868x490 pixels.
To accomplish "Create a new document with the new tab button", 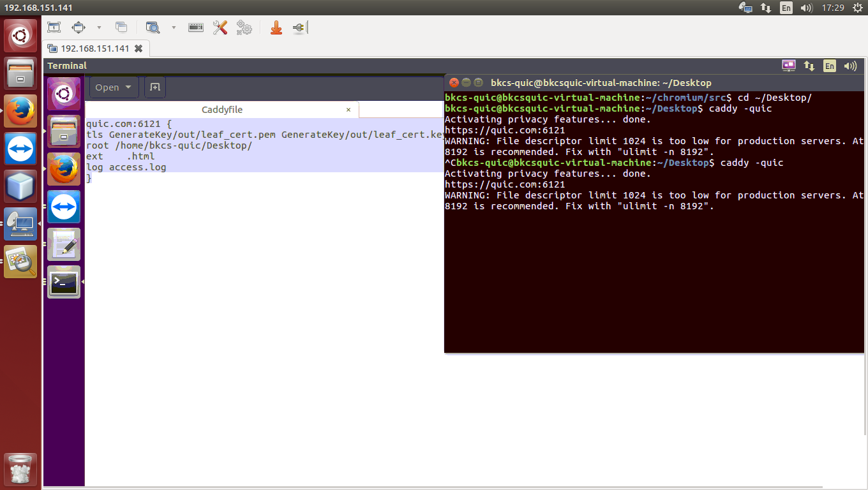I will pyautogui.click(x=154, y=87).
